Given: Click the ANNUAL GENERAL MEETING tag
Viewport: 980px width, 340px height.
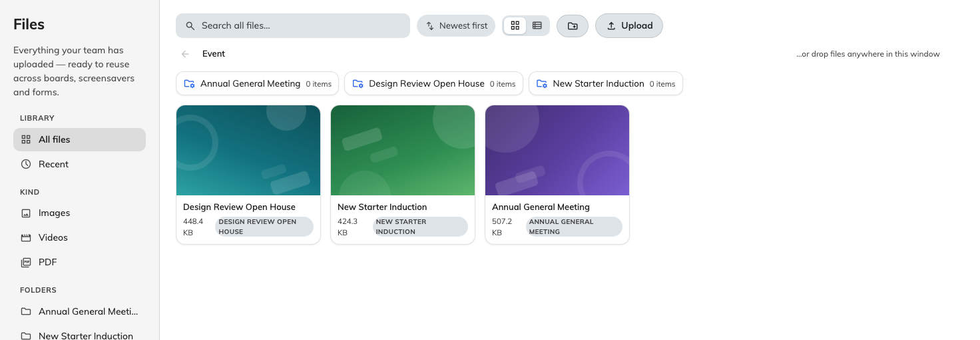Looking at the screenshot, I should [x=574, y=227].
